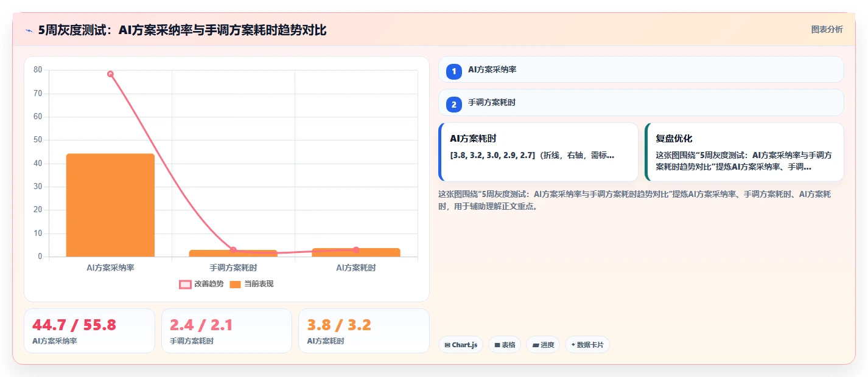This screenshot has height=377, width=868.
Task: Select the AI方案采纳率 list item
Action: tap(641, 69)
